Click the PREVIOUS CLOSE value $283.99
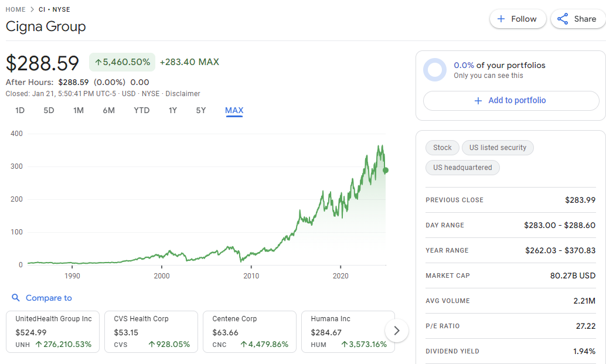The image size is (606, 364). pyautogui.click(x=580, y=200)
